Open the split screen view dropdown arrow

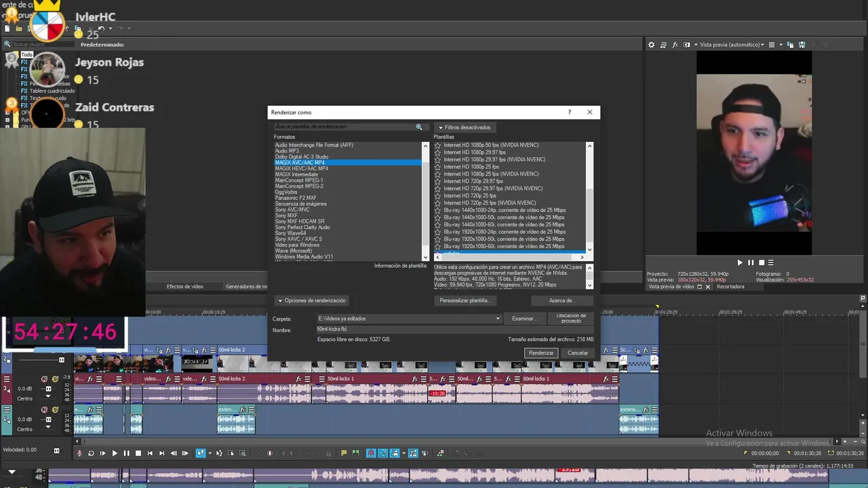695,45
